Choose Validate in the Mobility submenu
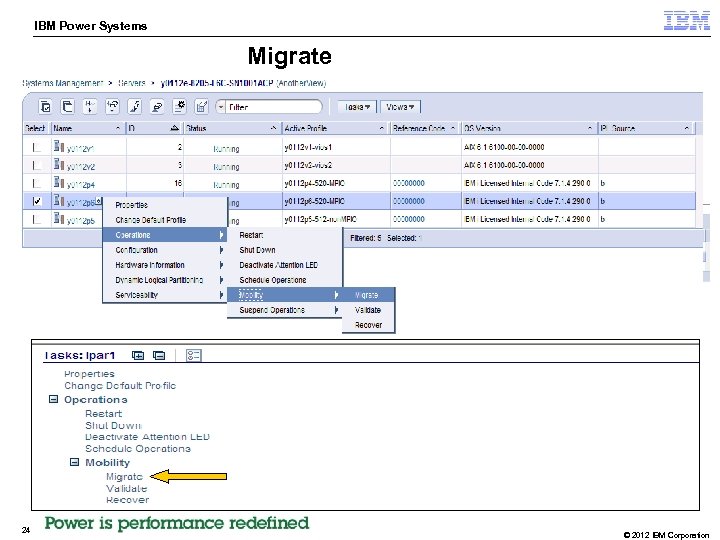The height and width of the screenshot is (540, 720). (368, 310)
